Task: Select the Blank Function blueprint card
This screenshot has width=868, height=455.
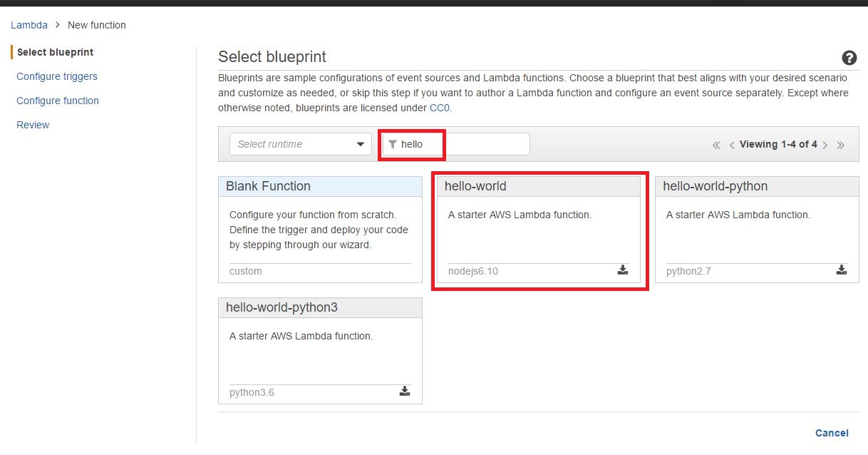Action: point(319,228)
